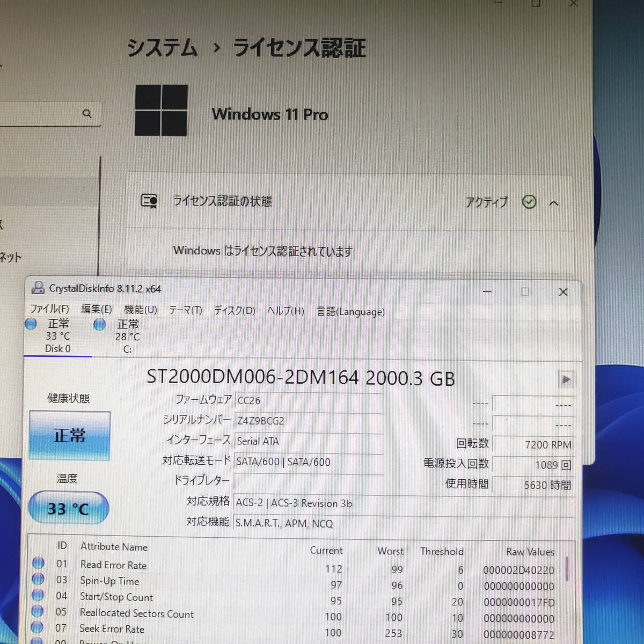Click the raw value 000002D40220

coord(518,570)
